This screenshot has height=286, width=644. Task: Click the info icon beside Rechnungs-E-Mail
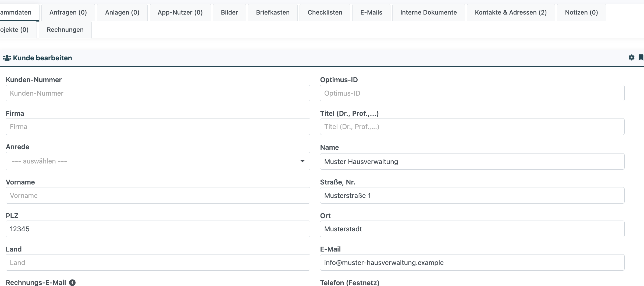pos(72,282)
